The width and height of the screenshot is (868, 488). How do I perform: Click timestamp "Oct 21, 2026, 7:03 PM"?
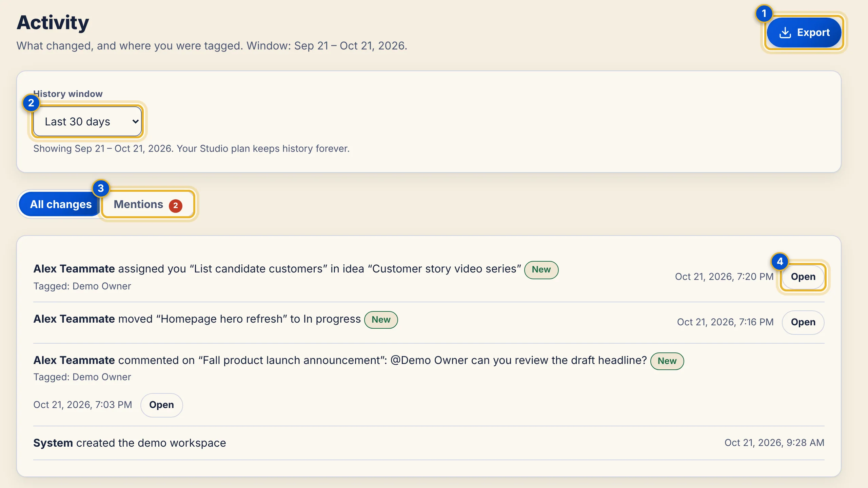[82, 405]
